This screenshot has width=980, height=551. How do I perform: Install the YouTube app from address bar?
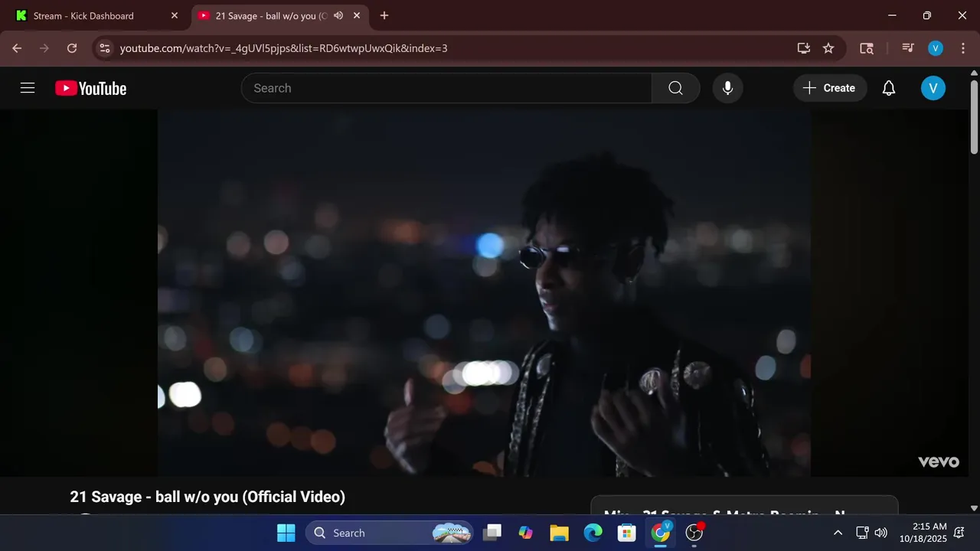click(803, 48)
